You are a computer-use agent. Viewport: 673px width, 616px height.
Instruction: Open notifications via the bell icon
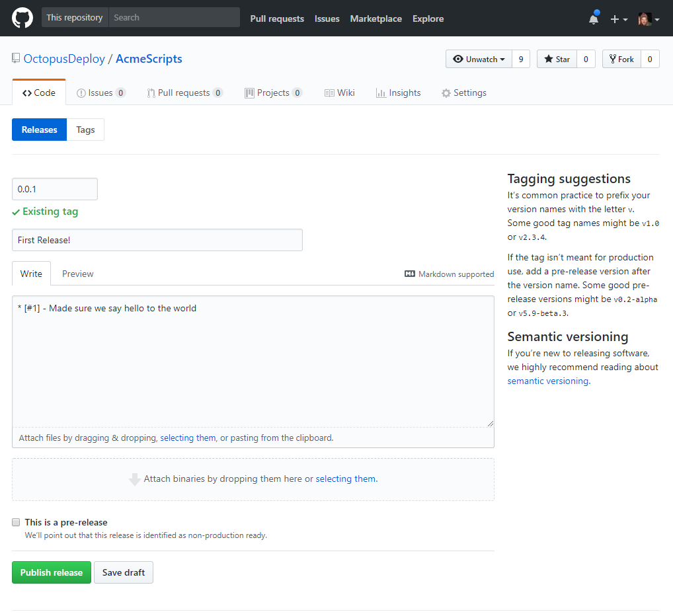point(592,19)
